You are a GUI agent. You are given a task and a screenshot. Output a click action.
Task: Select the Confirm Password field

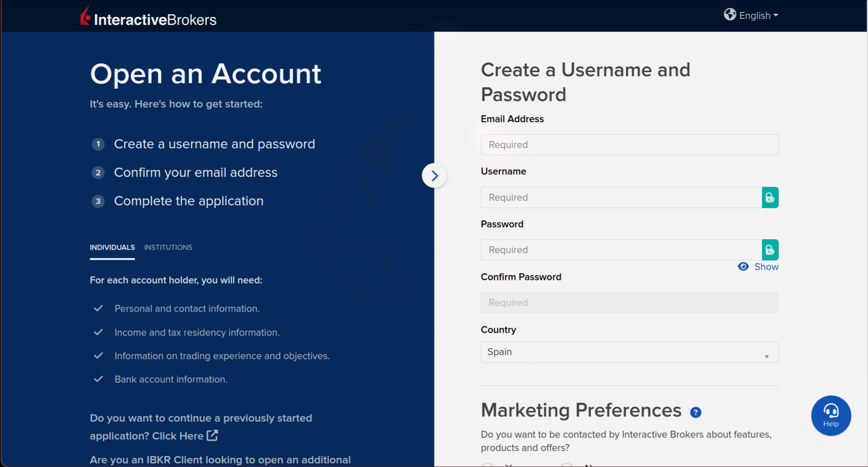(629, 303)
